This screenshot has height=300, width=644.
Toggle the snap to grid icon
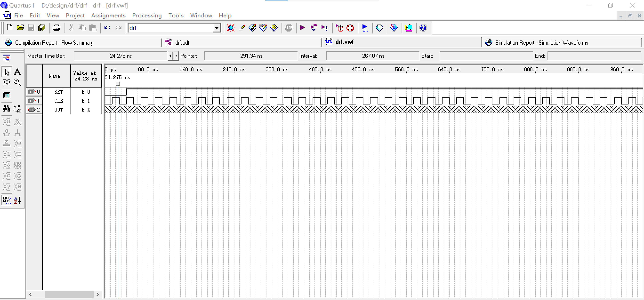coord(7,200)
